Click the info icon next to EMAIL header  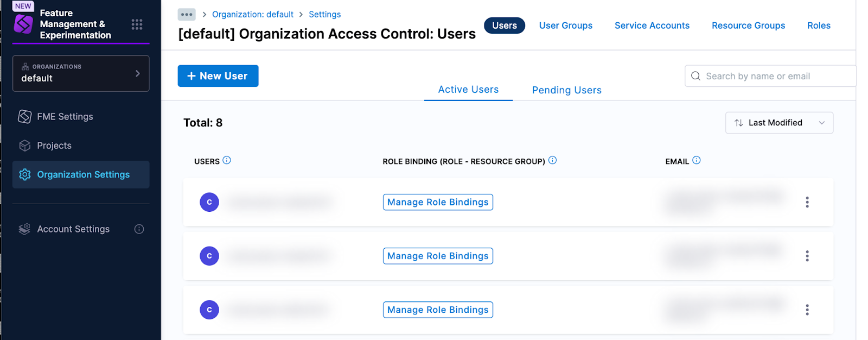coord(697,160)
